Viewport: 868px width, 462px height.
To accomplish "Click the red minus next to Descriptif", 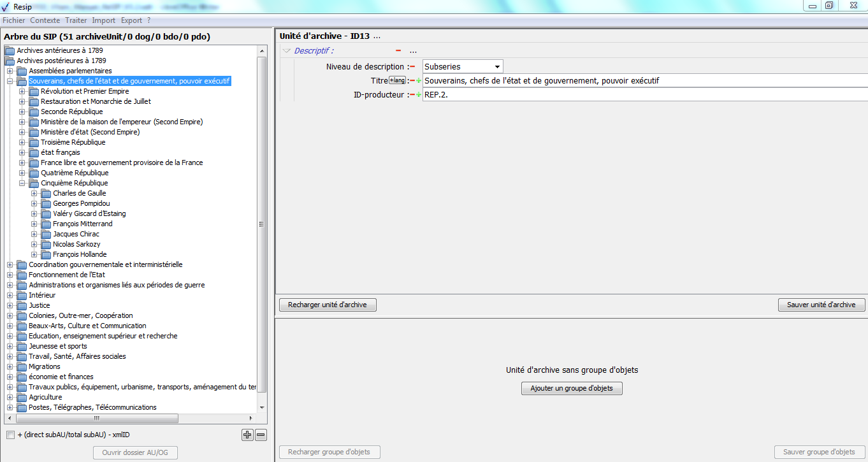I will click(x=398, y=51).
